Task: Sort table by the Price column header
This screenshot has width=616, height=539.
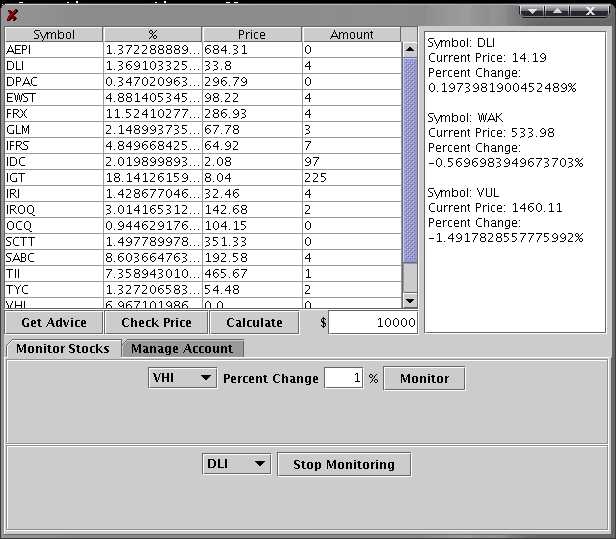Action: click(252, 34)
